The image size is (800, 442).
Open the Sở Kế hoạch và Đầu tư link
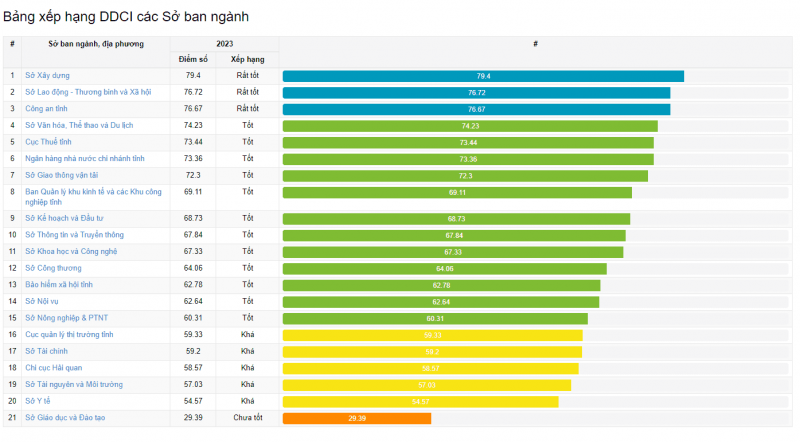(64, 218)
